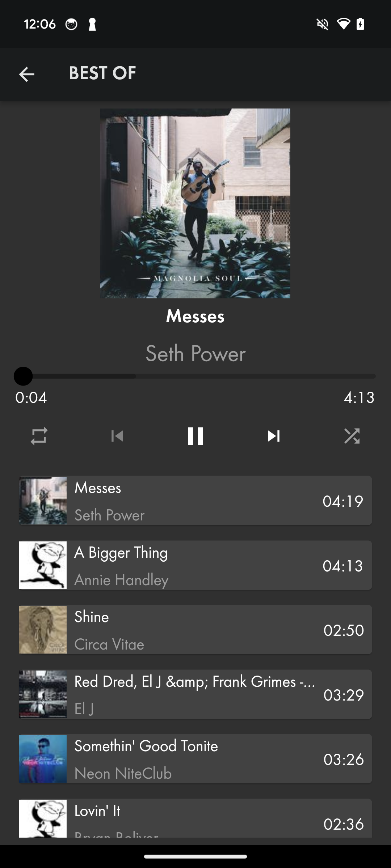Tap the Seth Power artist name
The width and height of the screenshot is (391, 868).
pos(195,353)
